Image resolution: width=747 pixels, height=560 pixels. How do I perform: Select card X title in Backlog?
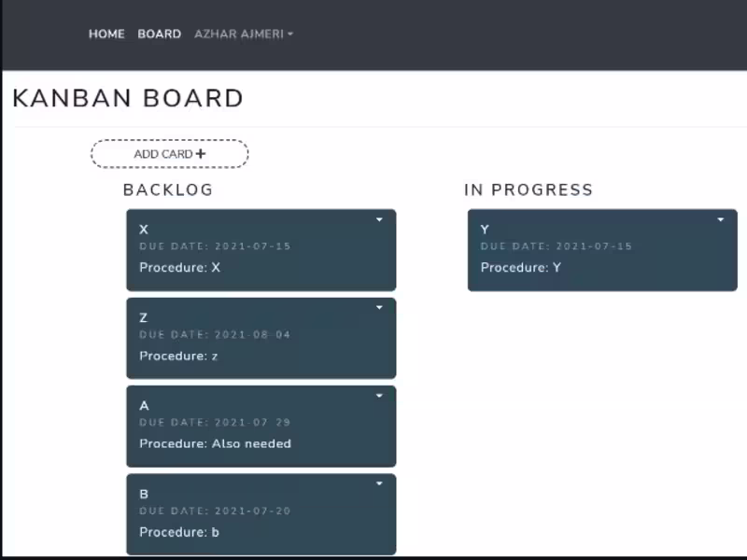144,230
